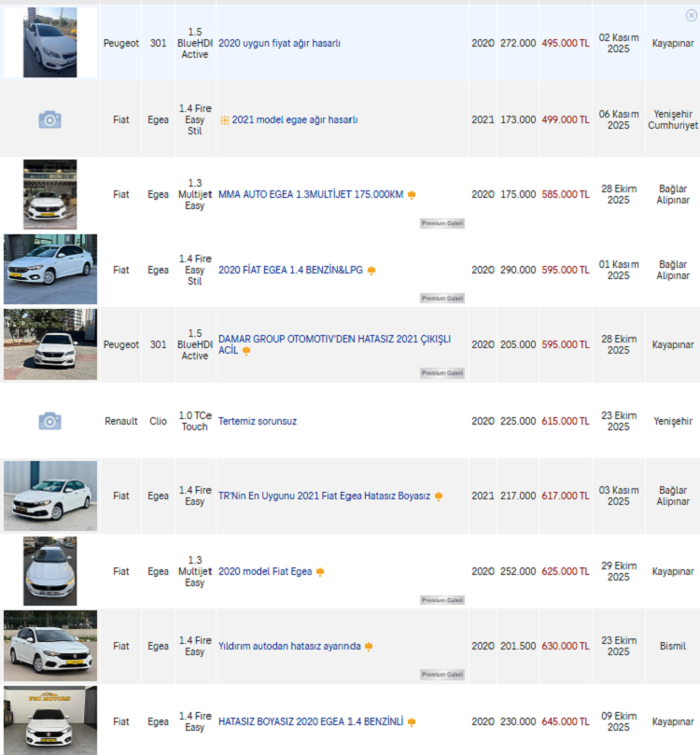Screen dimensions: 700x755
Task: Open "2020 model Fiat Egea" listing title
Action: pyautogui.click(x=265, y=572)
